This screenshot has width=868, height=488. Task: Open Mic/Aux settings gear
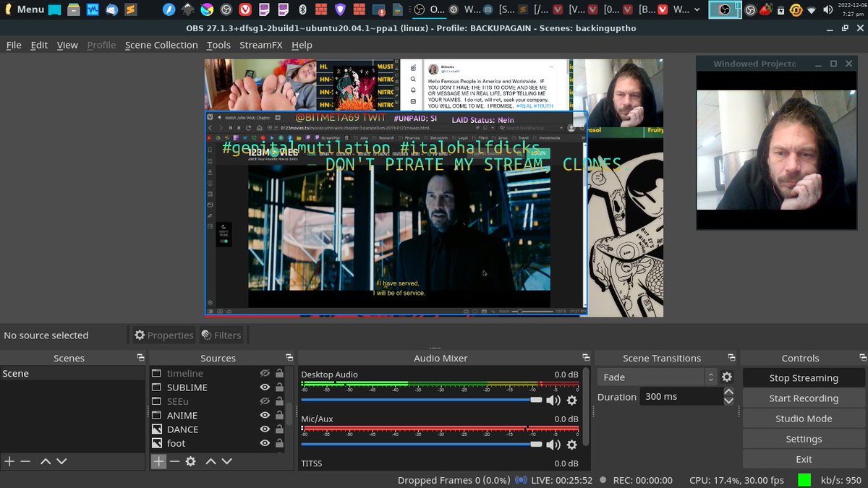point(571,445)
